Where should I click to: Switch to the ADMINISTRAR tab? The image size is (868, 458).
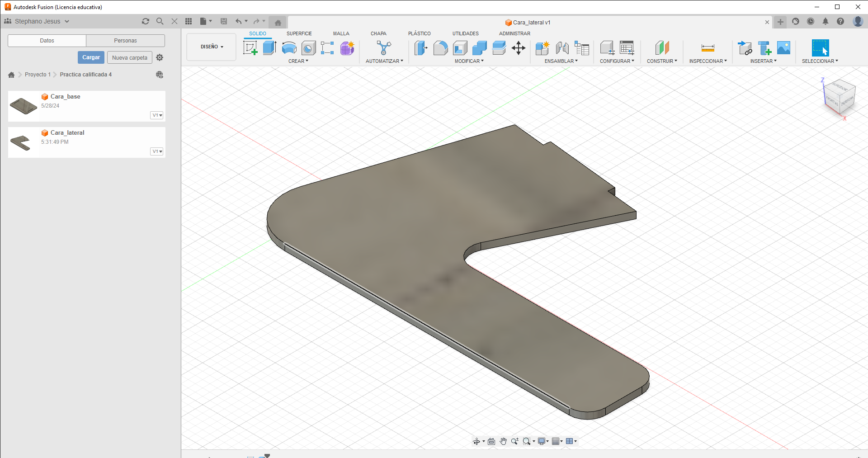(515, 33)
